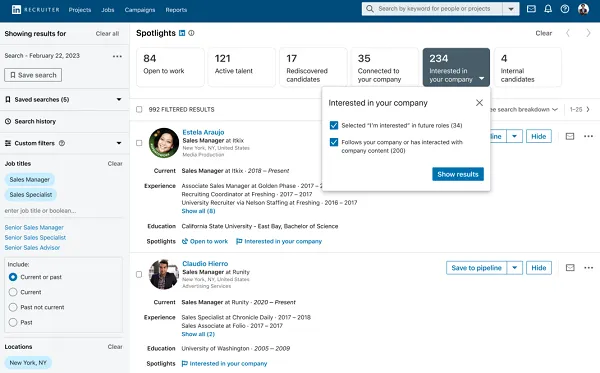Click the Show results button
This screenshot has width=600, height=373.
(458, 174)
